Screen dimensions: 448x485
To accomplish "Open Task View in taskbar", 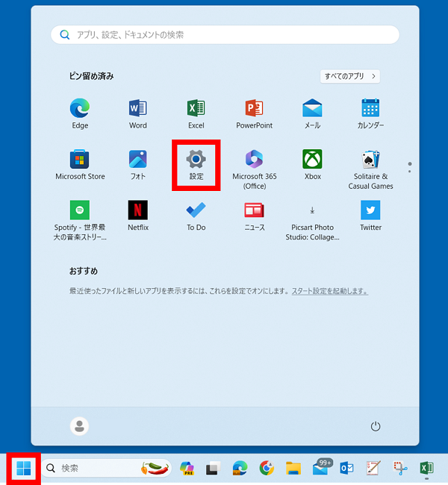I will [214, 469].
